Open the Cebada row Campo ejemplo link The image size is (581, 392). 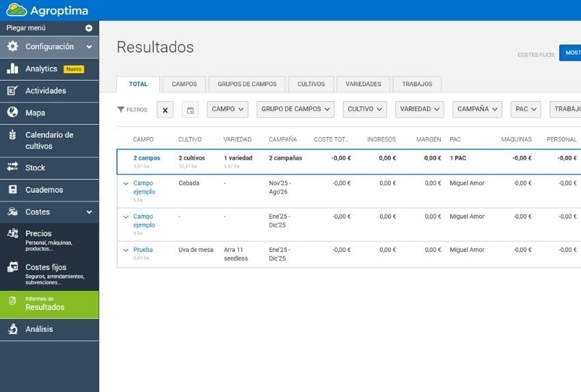coord(144,187)
